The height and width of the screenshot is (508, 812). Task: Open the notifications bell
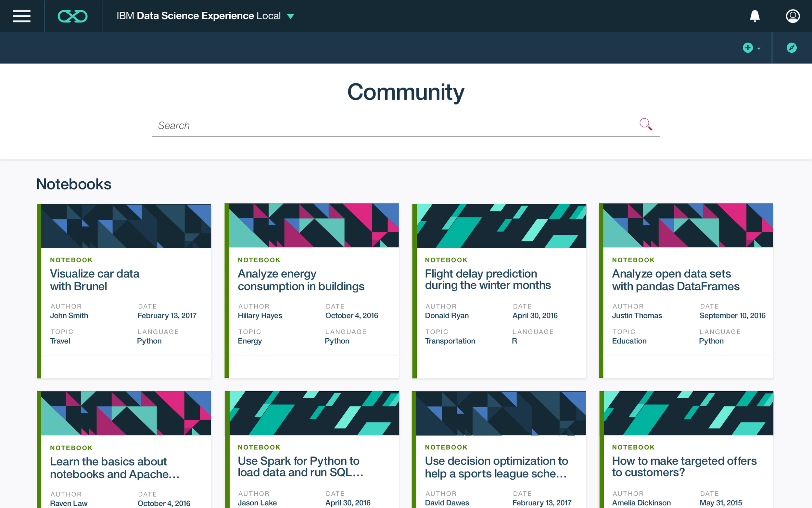click(x=755, y=16)
